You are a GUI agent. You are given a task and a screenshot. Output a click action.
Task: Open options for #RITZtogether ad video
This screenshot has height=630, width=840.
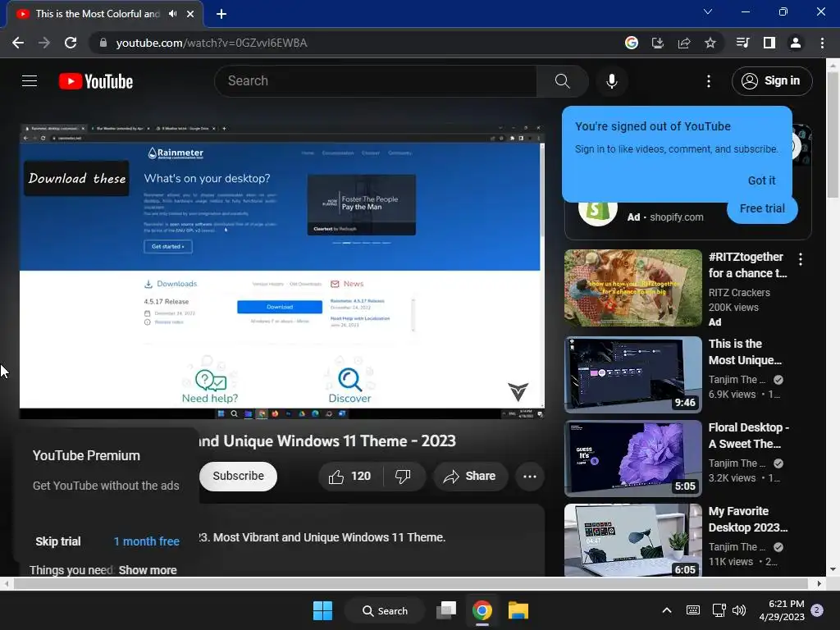(x=801, y=259)
